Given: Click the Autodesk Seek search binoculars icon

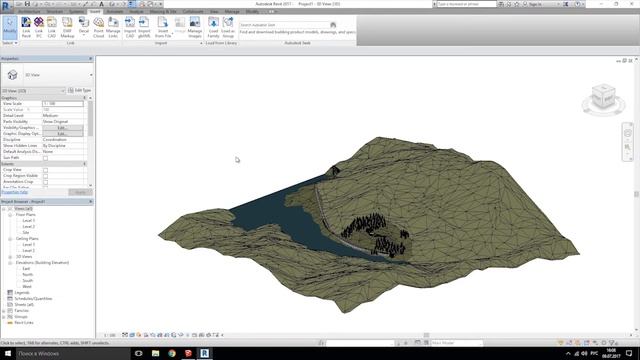Looking at the screenshot, I should point(333,25).
